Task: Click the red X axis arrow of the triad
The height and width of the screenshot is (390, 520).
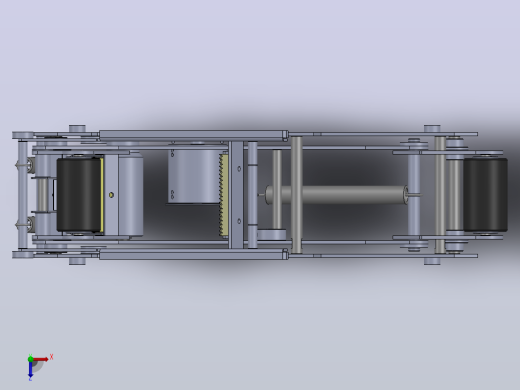Action: (x=41, y=359)
